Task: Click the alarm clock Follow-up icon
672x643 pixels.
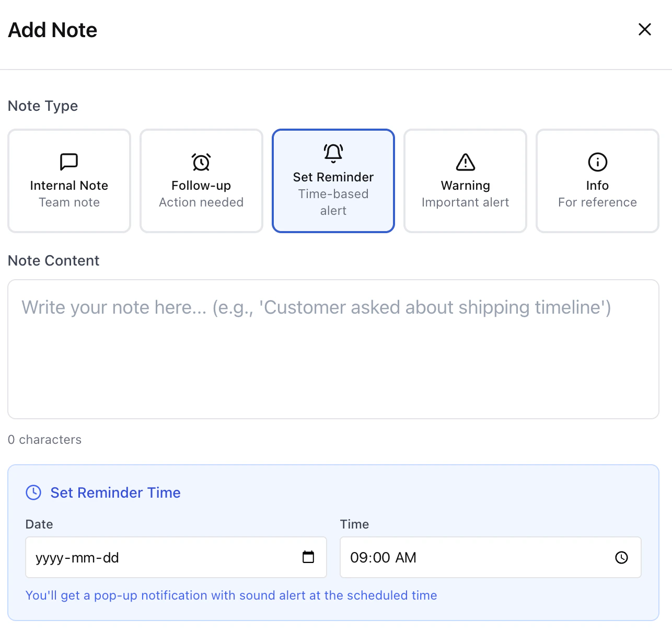Action: tap(201, 162)
